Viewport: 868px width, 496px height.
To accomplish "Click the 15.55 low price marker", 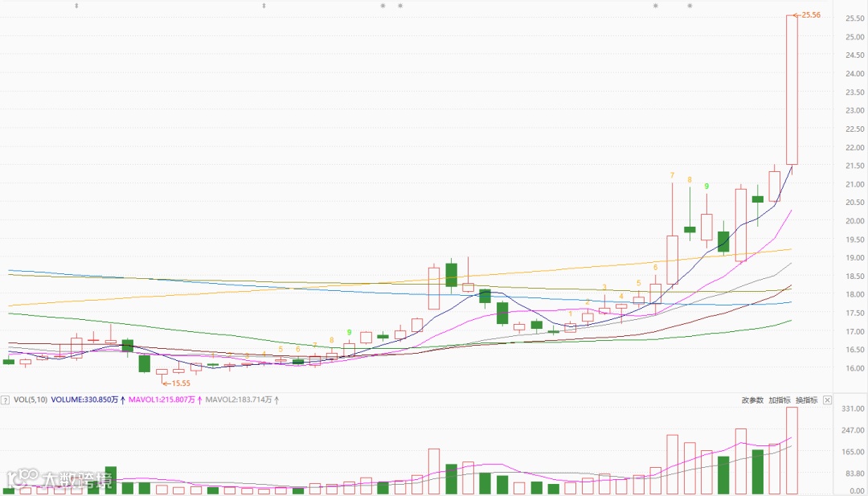I will tap(176, 383).
